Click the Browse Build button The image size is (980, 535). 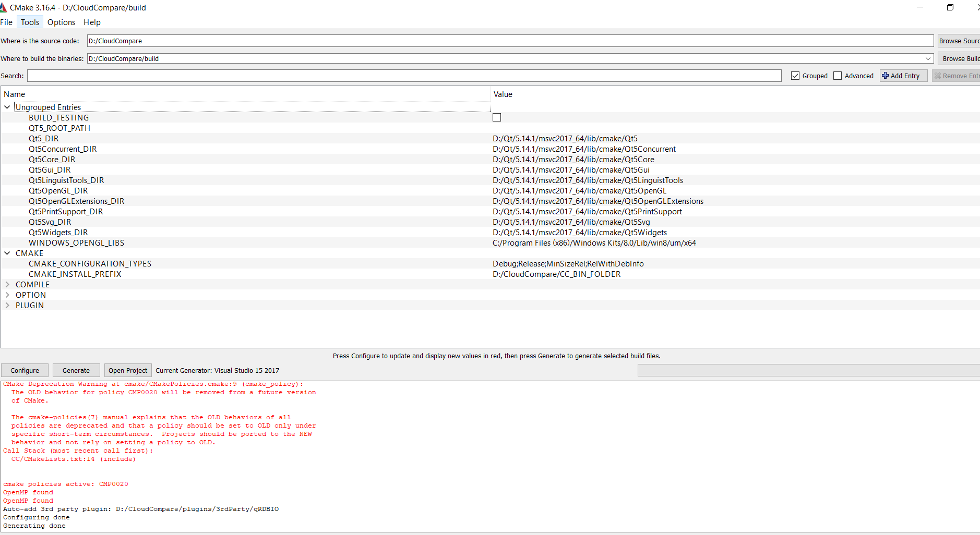pos(959,58)
